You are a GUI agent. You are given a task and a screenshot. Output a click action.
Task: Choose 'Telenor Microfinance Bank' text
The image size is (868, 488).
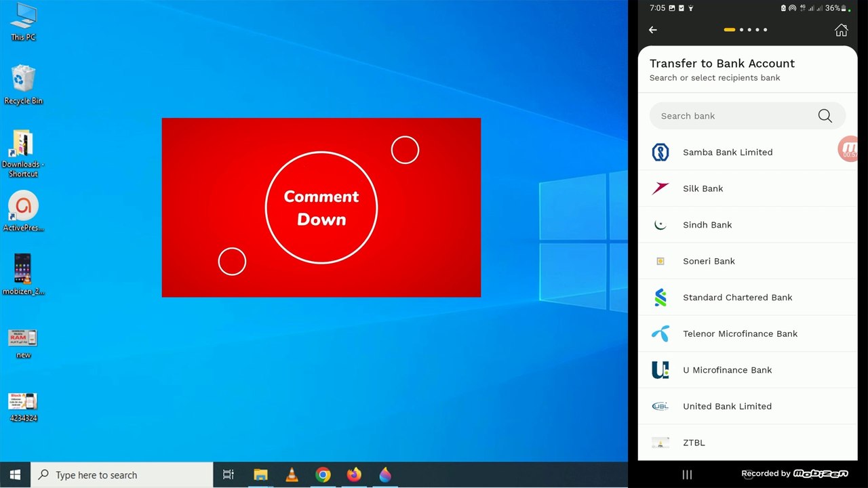[x=741, y=333]
